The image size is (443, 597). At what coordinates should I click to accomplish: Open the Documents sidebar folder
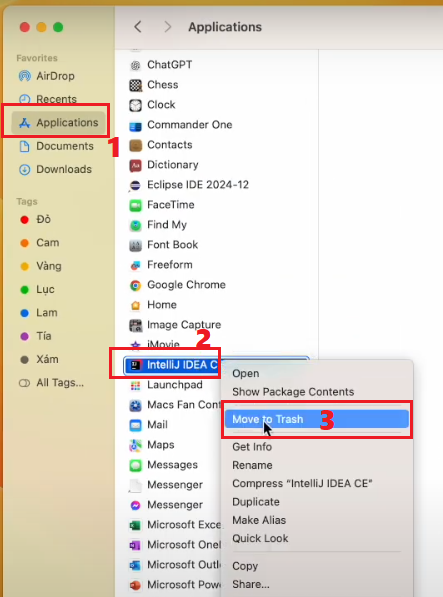(56, 146)
